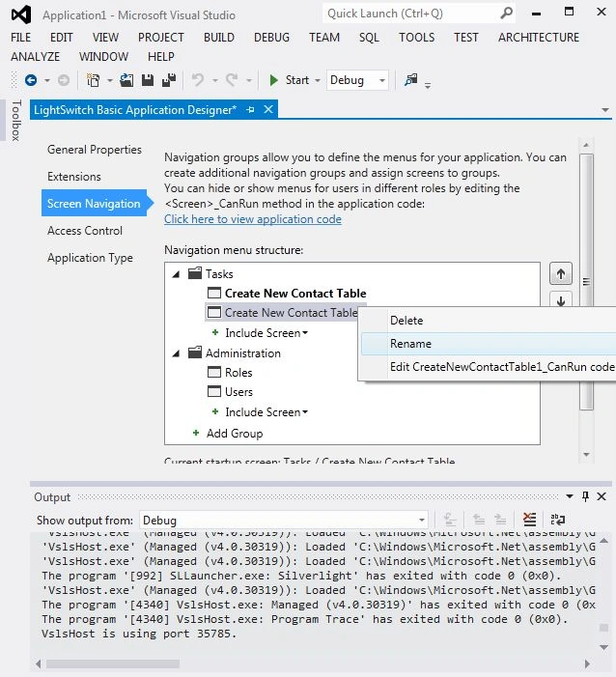Click the Quick Launch search field

click(412, 14)
